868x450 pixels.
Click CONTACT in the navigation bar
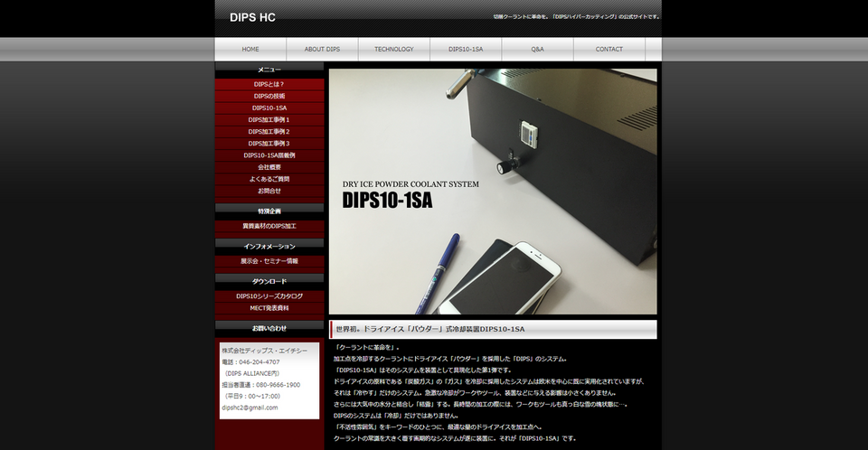[x=609, y=50]
